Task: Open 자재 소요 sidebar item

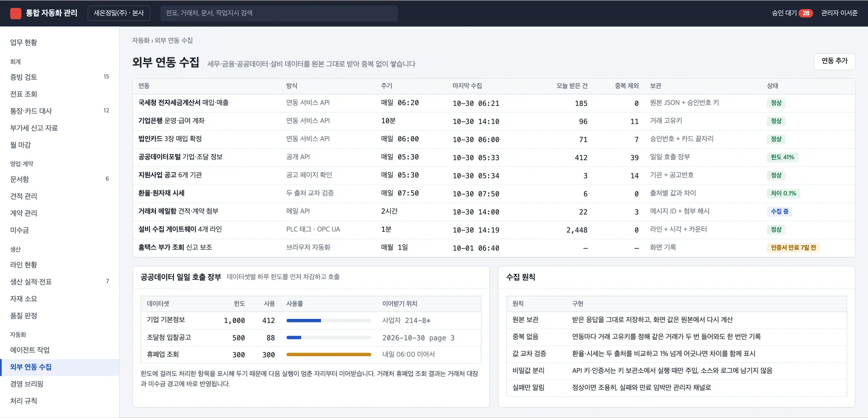Action: click(x=60, y=299)
